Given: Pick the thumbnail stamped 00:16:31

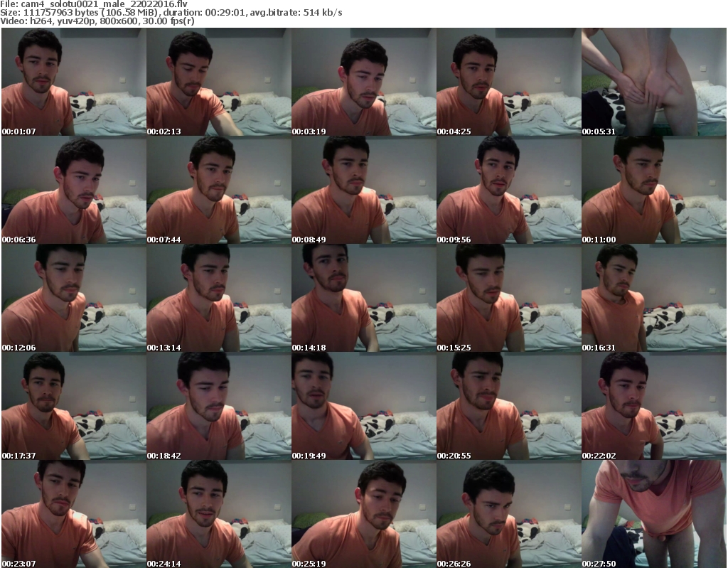Looking at the screenshot, I should pos(654,298).
